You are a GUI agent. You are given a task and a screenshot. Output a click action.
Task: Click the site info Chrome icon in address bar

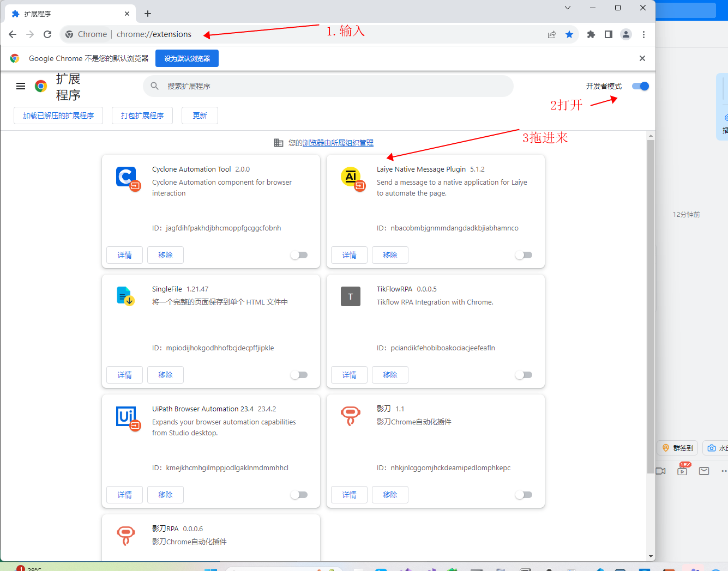pyautogui.click(x=69, y=34)
